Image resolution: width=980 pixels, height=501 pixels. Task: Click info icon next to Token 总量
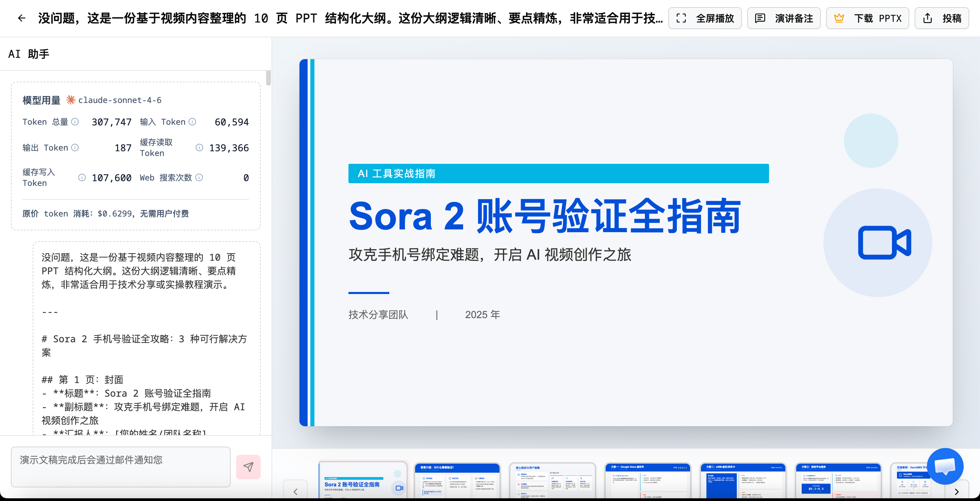75,122
